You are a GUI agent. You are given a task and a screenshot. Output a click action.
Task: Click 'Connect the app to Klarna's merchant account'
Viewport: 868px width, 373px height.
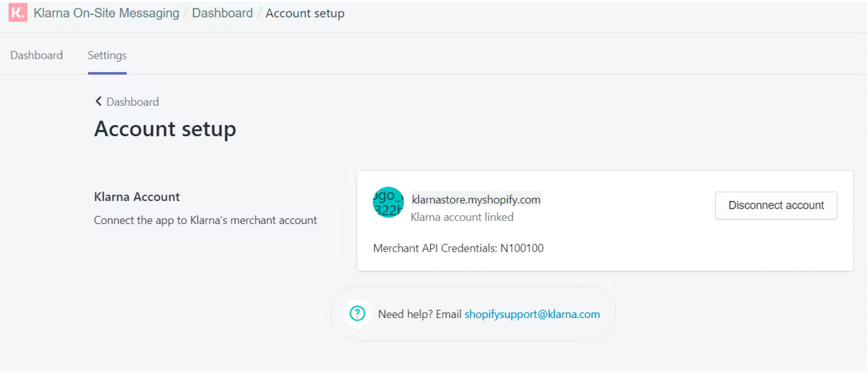pyautogui.click(x=205, y=220)
